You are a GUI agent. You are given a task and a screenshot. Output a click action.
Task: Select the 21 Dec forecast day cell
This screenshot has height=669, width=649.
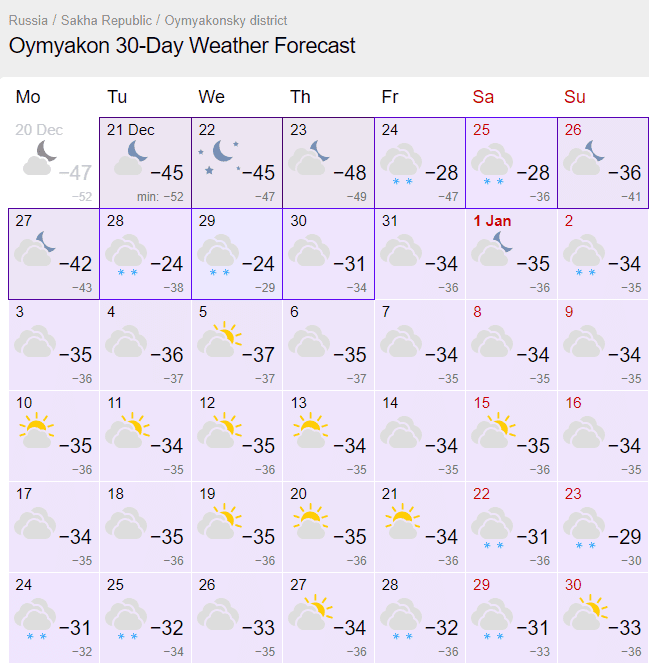(145, 163)
